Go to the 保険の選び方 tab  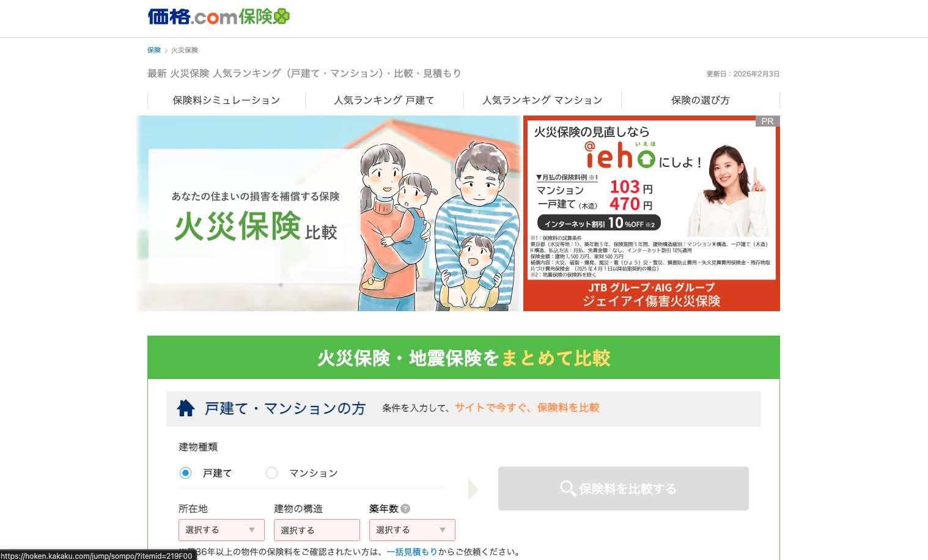(701, 100)
